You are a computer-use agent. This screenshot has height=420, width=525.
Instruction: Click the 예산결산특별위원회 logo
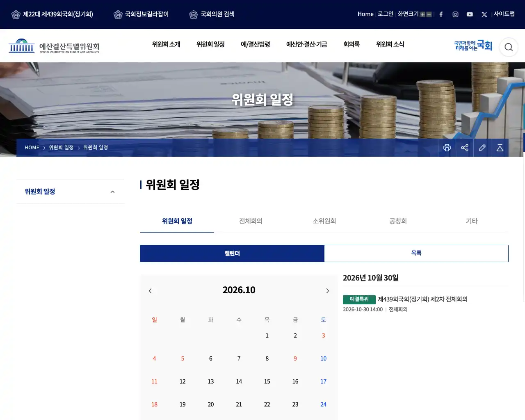[54, 46]
